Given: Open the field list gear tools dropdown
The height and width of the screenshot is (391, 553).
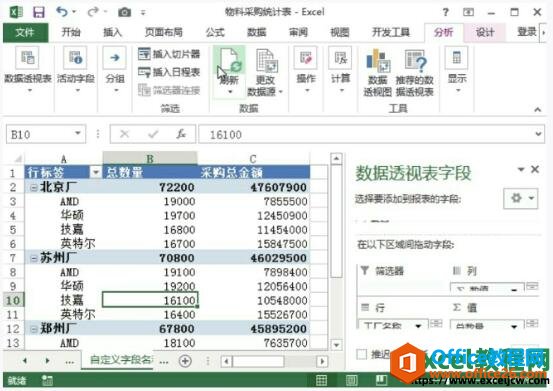Looking at the screenshot, I should point(521,198).
